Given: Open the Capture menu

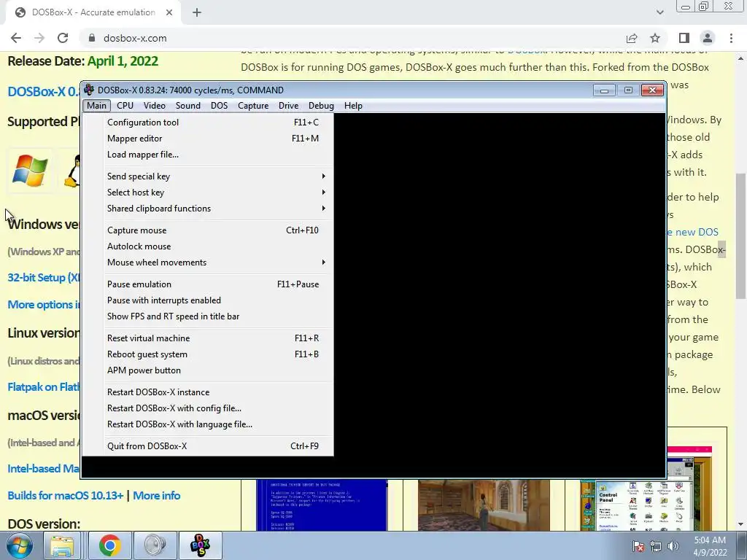Looking at the screenshot, I should click(253, 106).
